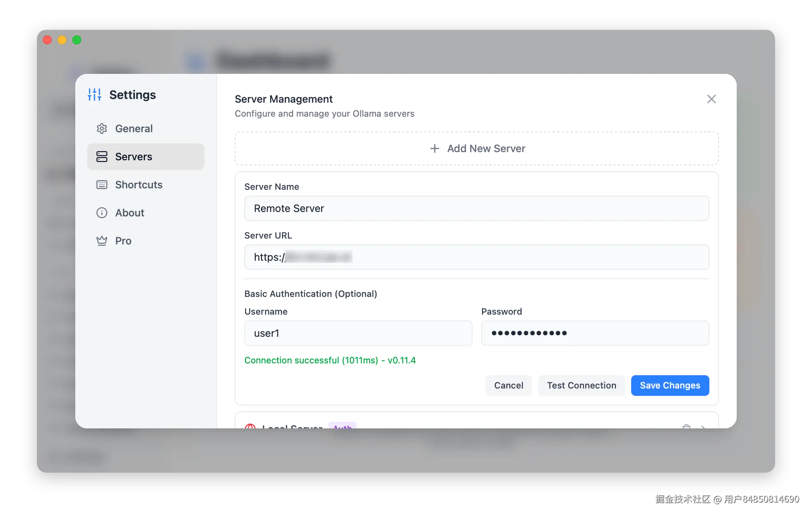
Task: Click the Servers stack icon in sidebar
Action: [x=102, y=157]
